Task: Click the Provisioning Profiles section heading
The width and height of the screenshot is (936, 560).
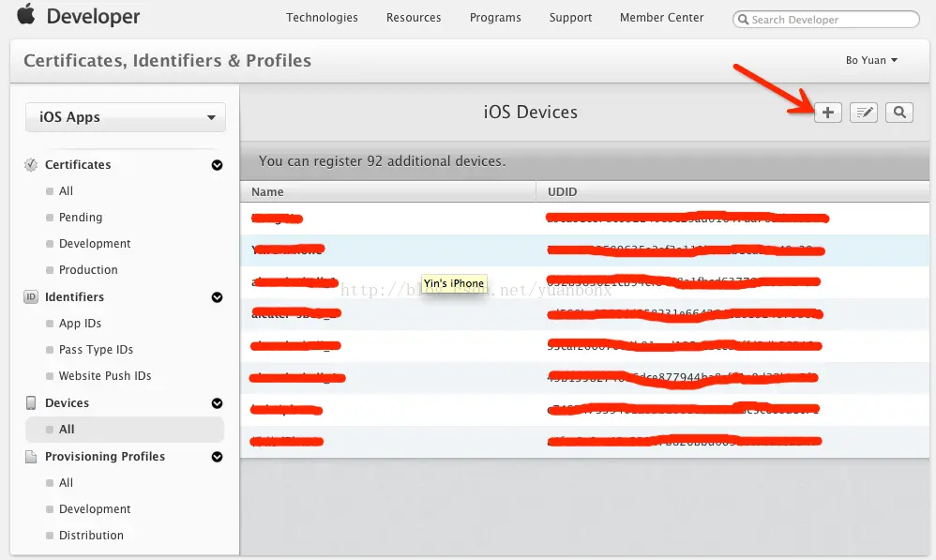Action: tap(104, 457)
